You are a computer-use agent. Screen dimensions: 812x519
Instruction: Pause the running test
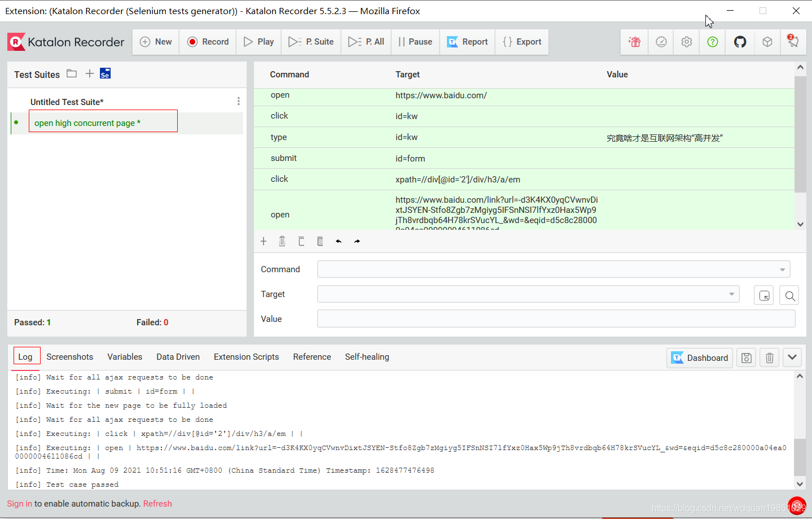415,42
